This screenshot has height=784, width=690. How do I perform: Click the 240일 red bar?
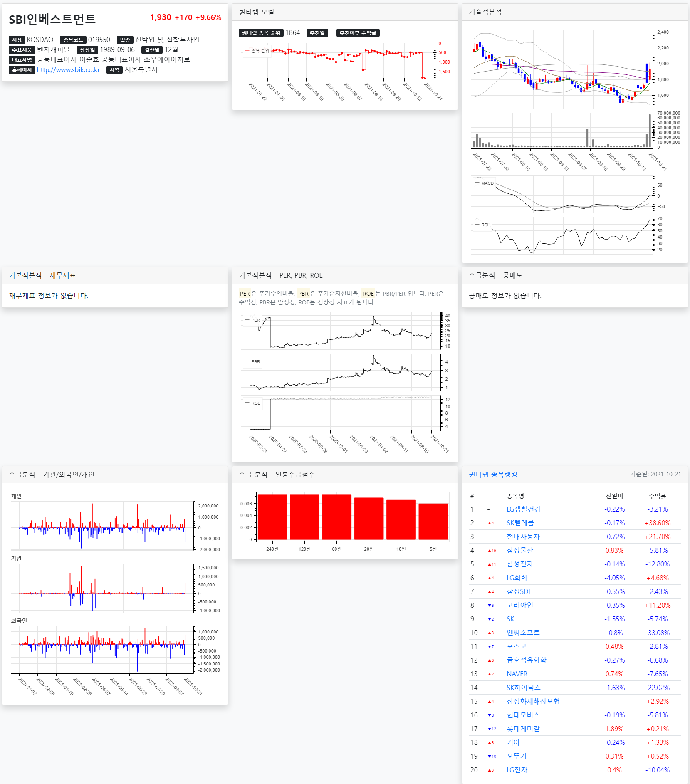pyautogui.click(x=272, y=517)
